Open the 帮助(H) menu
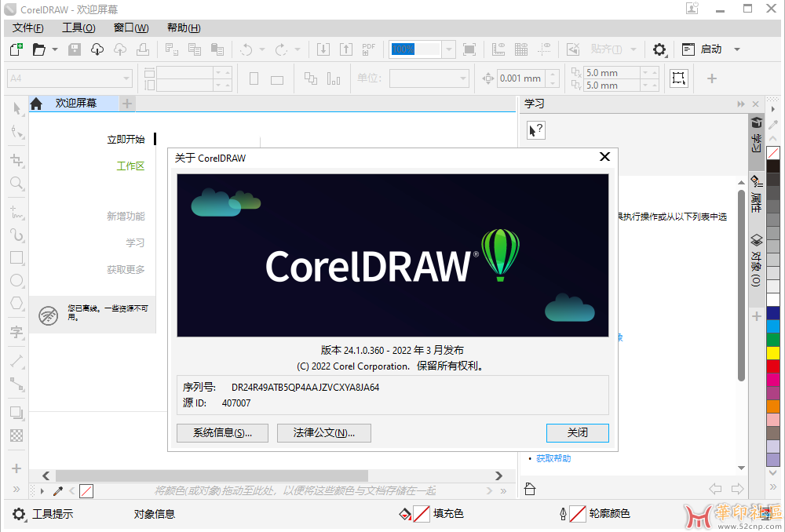This screenshot has height=532, width=785. point(184,28)
